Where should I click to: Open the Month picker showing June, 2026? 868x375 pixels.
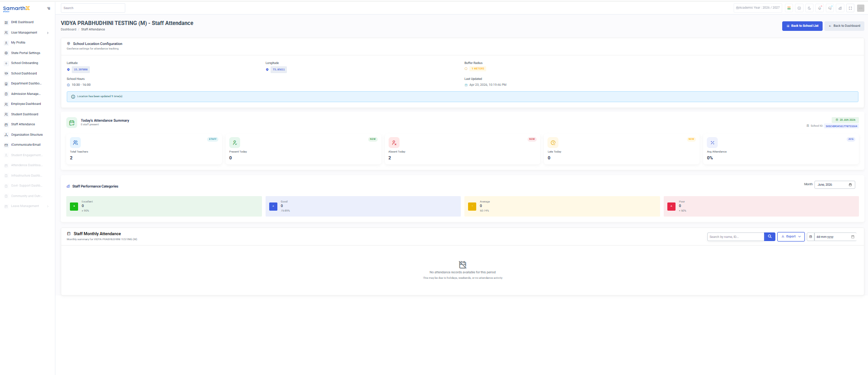[x=834, y=185]
